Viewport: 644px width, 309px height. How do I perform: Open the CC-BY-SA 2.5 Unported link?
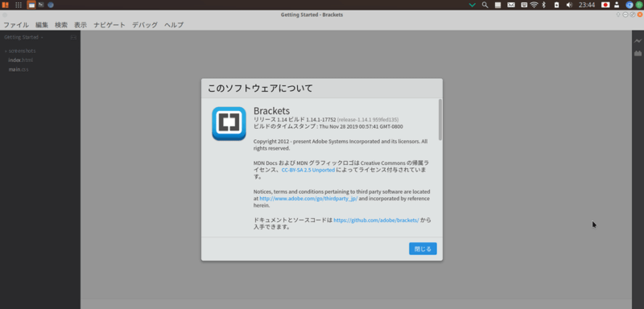pos(308,170)
